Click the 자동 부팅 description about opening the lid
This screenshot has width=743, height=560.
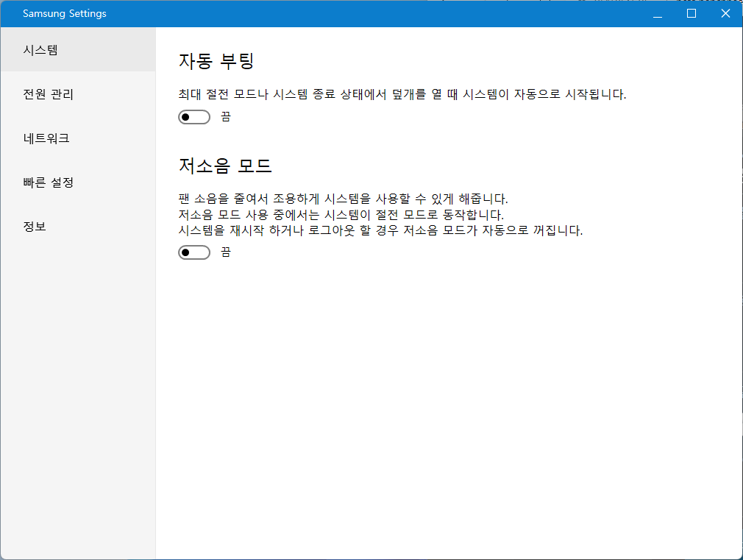(x=402, y=95)
